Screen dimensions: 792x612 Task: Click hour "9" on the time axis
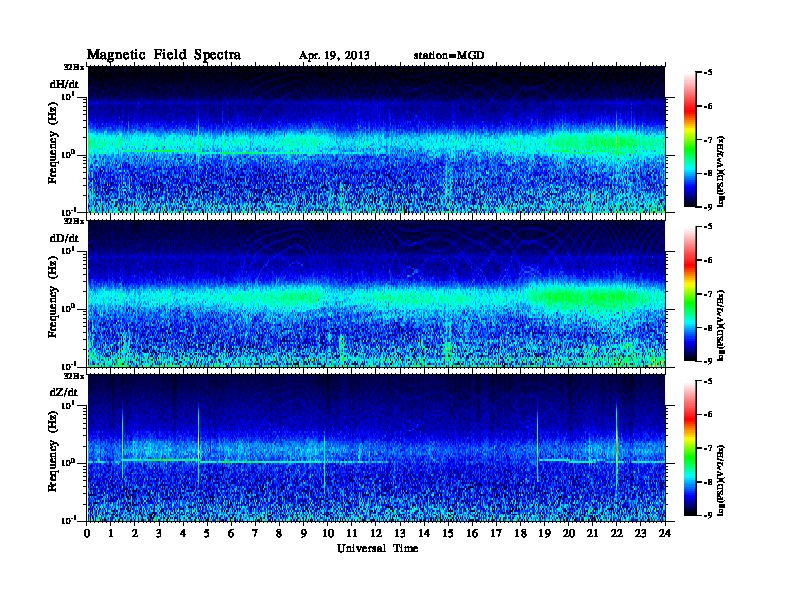point(304,534)
